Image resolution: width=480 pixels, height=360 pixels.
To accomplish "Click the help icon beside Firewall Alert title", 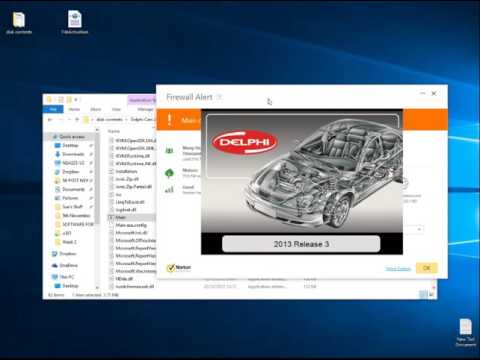I will 220,97.
